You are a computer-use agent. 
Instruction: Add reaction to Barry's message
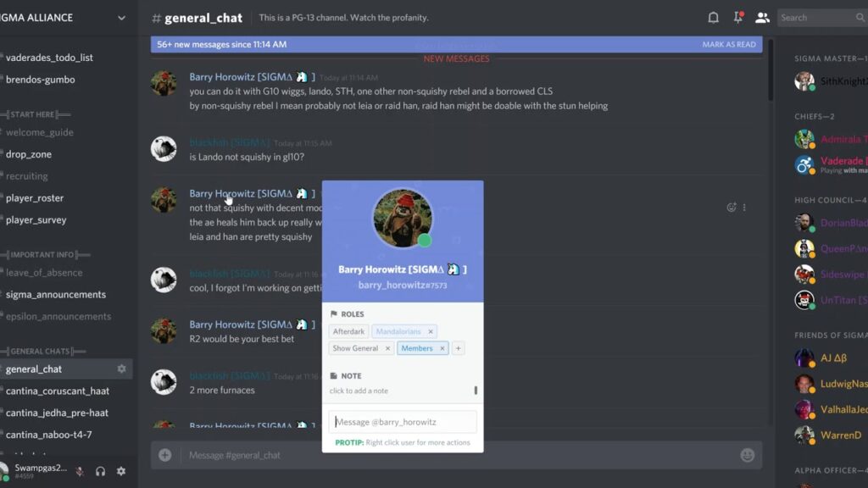pos(732,207)
